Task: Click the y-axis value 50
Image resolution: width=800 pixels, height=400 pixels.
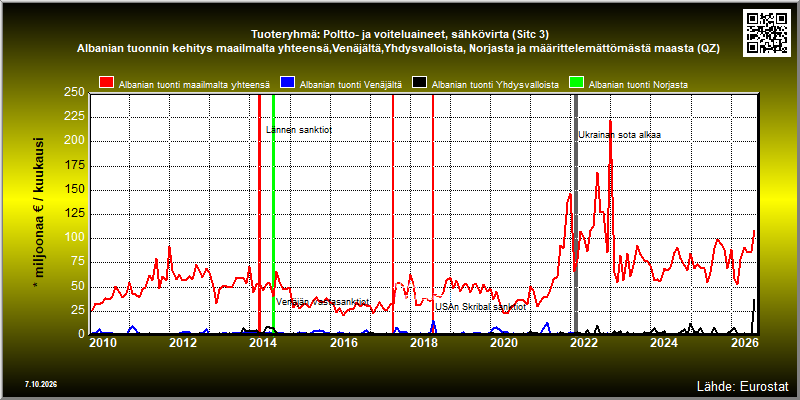Action: pyautogui.click(x=78, y=287)
